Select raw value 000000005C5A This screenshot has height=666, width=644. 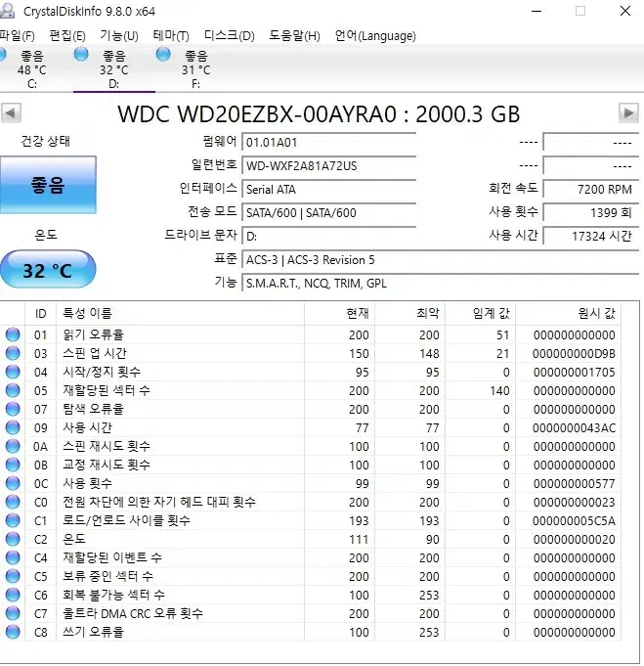point(574,521)
